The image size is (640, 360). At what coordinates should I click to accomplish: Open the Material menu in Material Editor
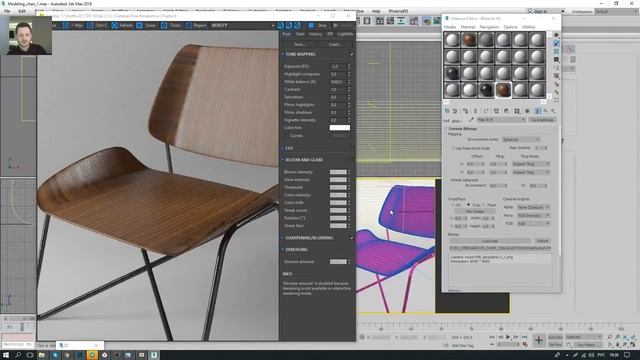click(468, 27)
